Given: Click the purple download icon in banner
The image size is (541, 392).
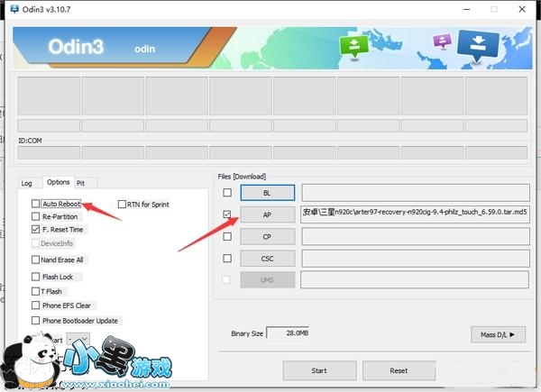Looking at the screenshot, I should coord(443,41).
